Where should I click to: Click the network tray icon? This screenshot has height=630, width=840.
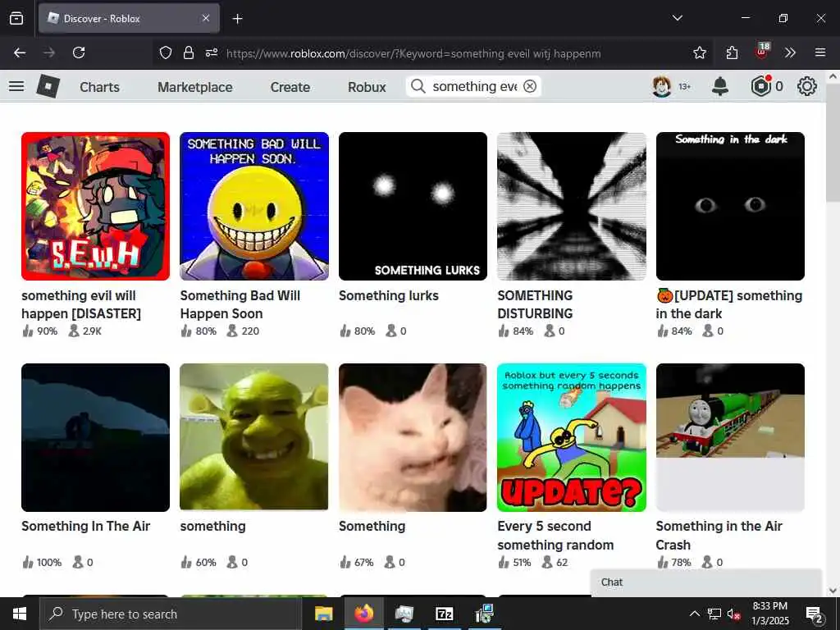714,614
